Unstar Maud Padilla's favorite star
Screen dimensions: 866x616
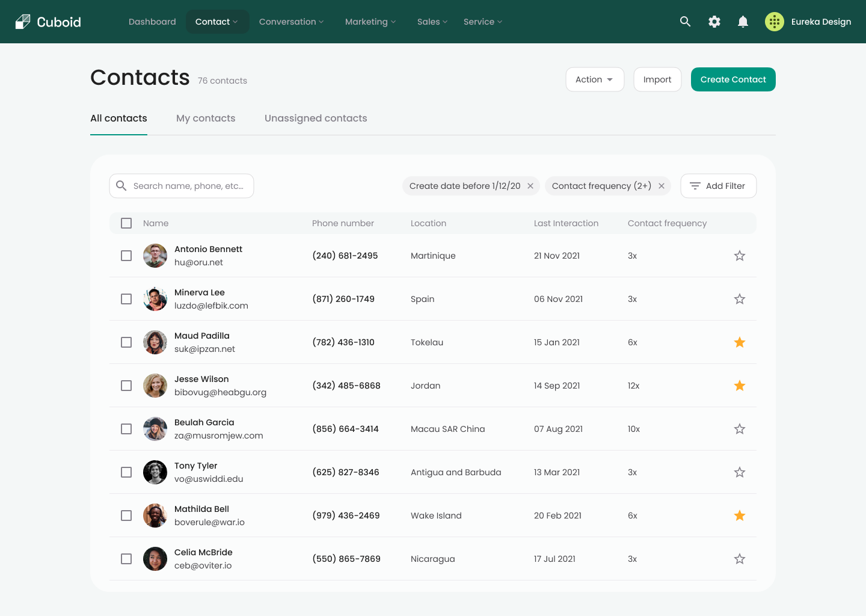click(739, 342)
